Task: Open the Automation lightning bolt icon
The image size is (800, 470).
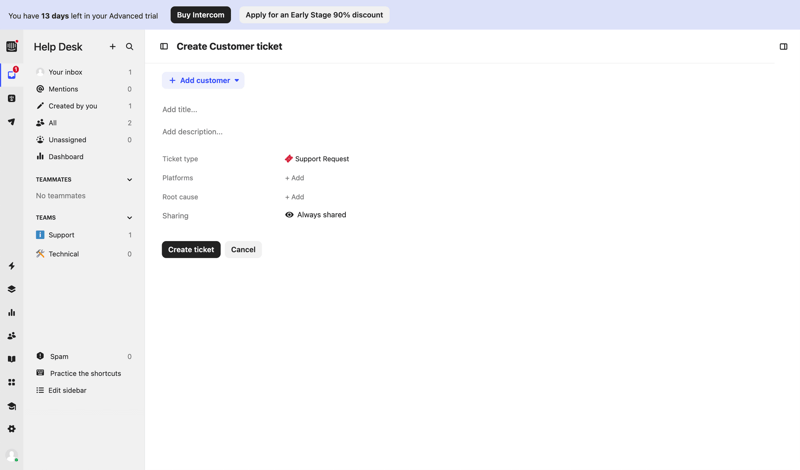Action: 11,266
